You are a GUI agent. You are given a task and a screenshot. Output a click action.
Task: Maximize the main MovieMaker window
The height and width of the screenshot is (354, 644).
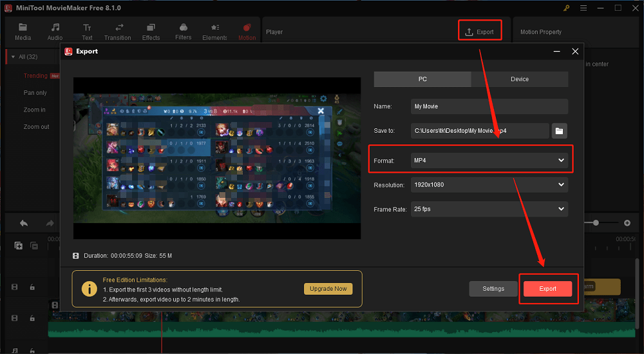[618, 8]
